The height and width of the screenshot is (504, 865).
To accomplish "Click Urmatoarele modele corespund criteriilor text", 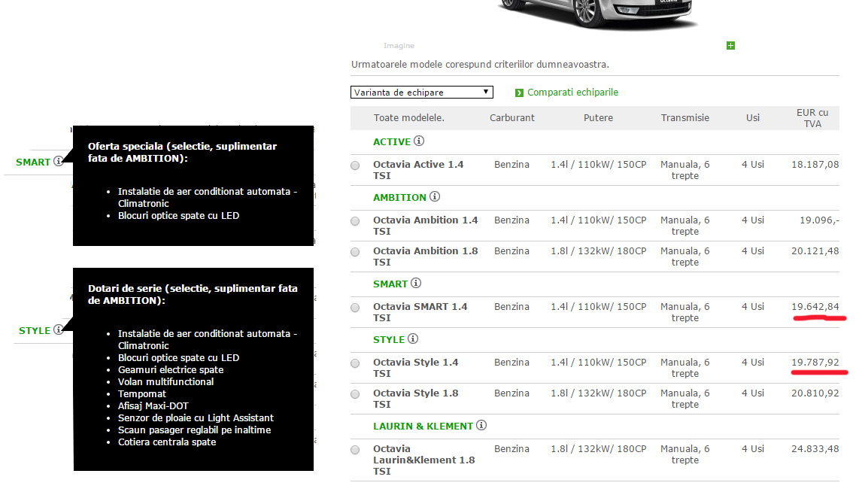I will pos(480,65).
